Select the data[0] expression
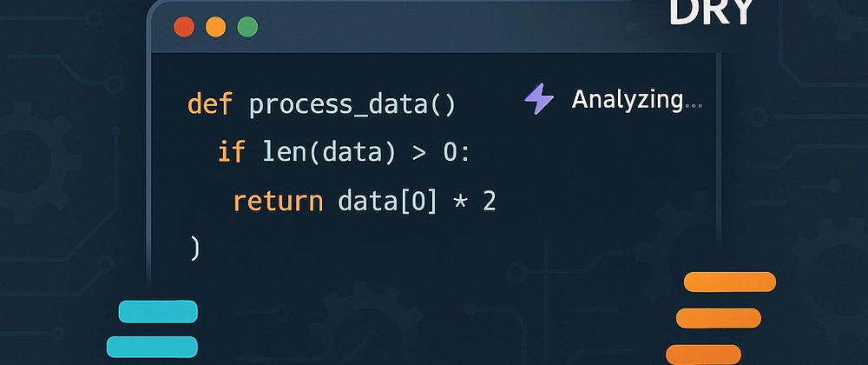The image size is (868, 365). [x=387, y=202]
